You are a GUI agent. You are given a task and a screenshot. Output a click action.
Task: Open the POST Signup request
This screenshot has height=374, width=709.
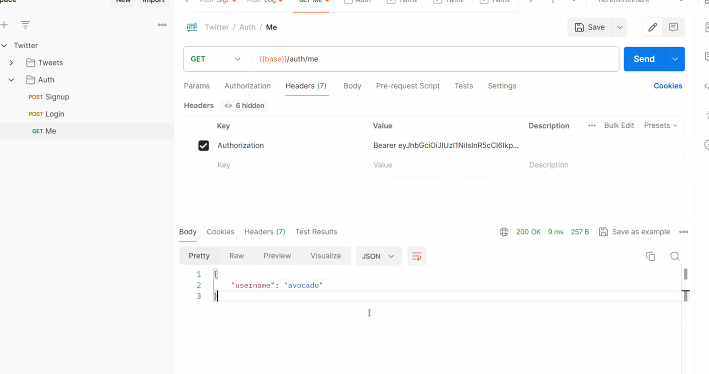(x=49, y=97)
